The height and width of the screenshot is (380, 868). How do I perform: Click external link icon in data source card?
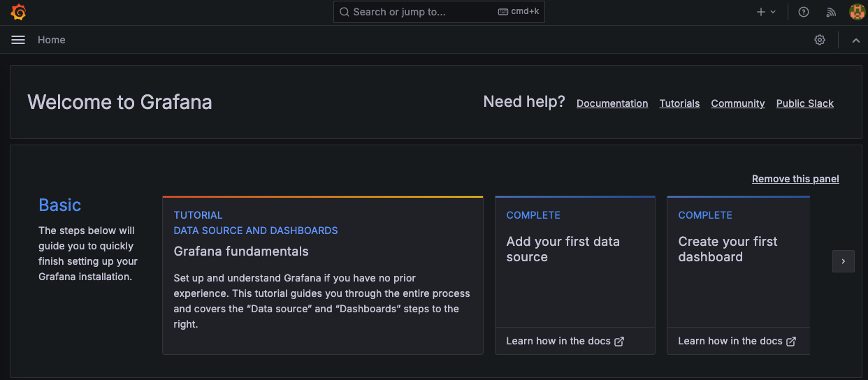[x=619, y=342]
